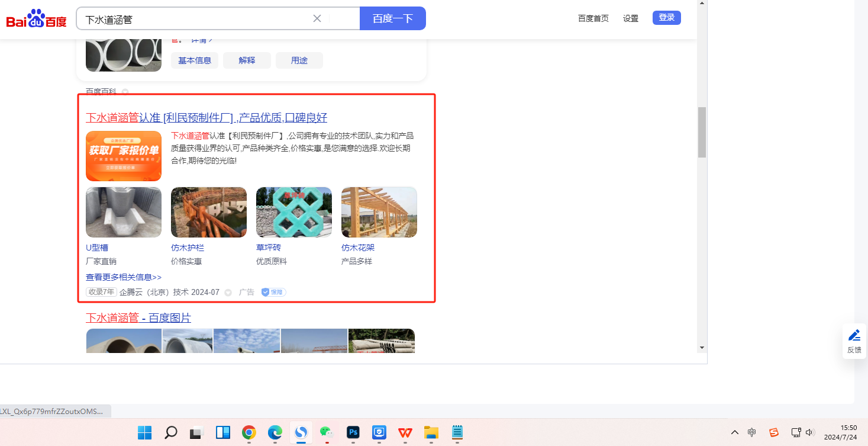
Task: Click the U型槽 link
Action: pos(97,248)
